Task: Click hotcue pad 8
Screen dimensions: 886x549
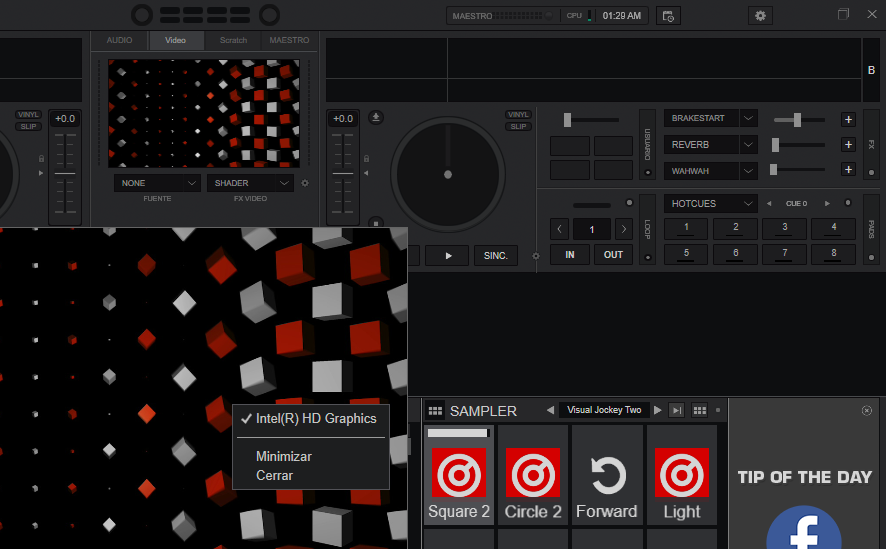Action: pyautogui.click(x=833, y=254)
